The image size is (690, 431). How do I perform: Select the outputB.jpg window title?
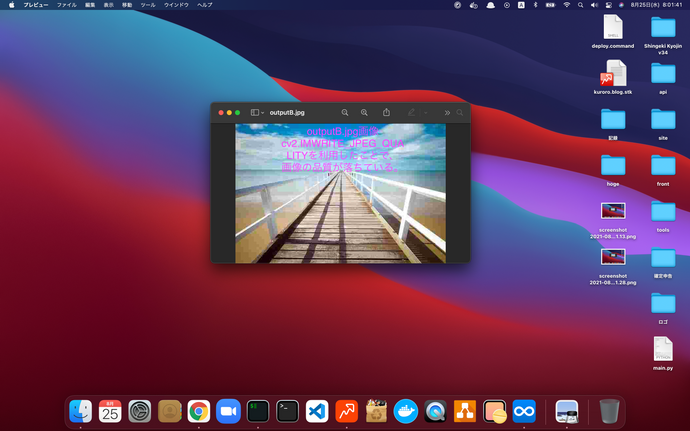pos(287,113)
